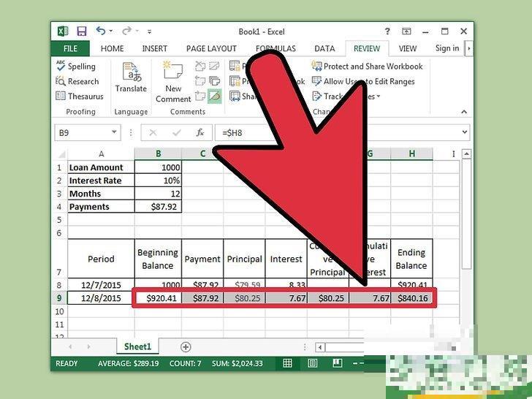Switch to the PAGE LAYOUT tab
The image size is (532, 399).
(211, 49)
